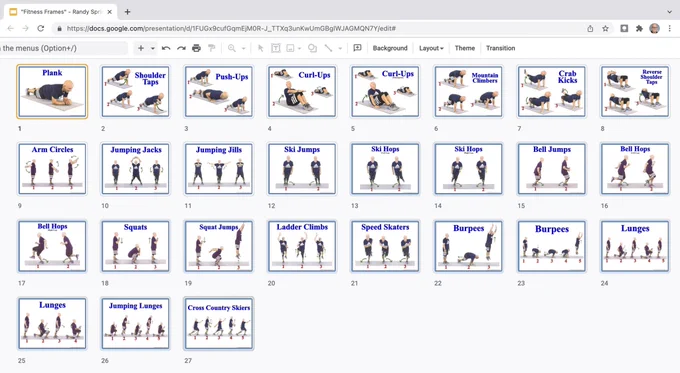Select the Ski Jumps slide
This screenshot has width=680, height=373.
(x=302, y=169)
